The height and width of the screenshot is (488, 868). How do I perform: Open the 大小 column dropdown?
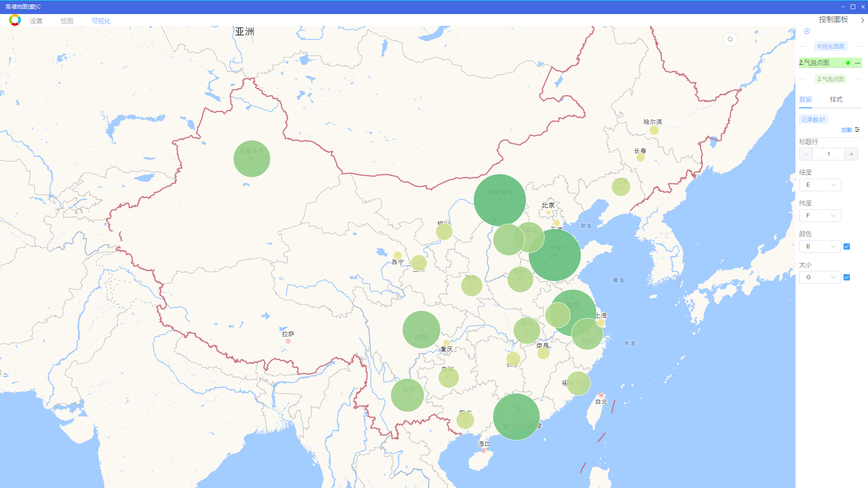click(820, 277)
